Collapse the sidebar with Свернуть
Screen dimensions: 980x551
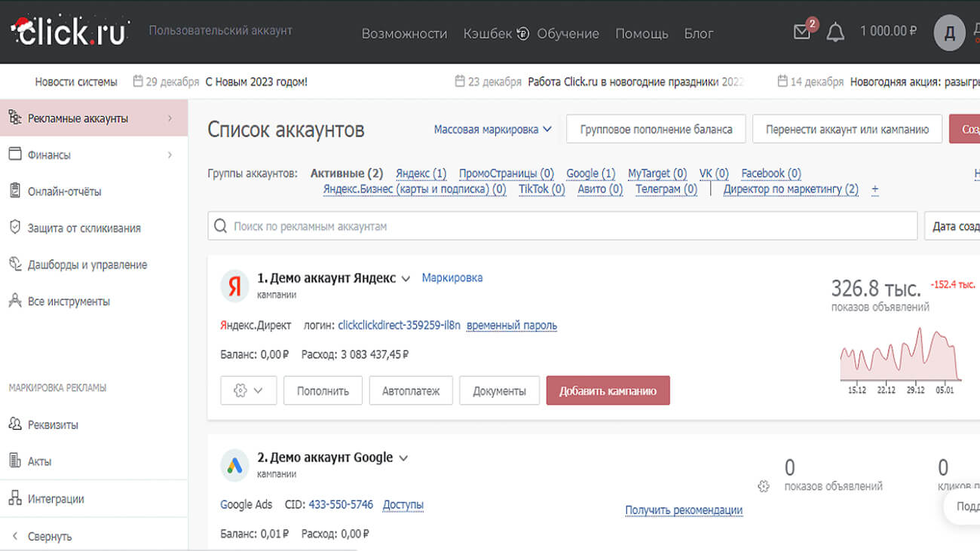[x=49, y=536]
